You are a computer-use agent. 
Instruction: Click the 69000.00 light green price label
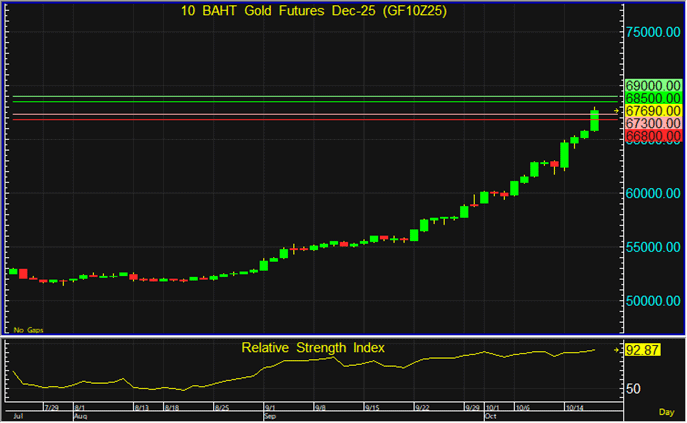(x=653, y=87)
